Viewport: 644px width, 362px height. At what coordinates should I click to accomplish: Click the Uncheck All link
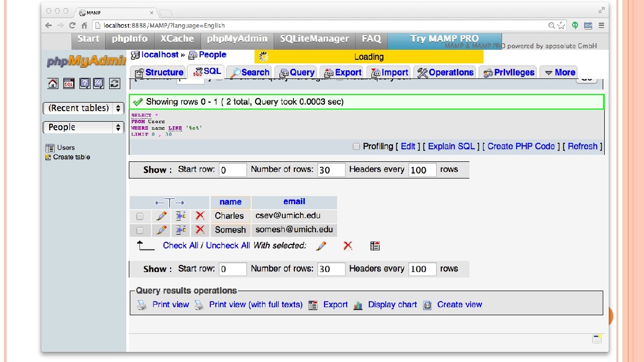[x=228, y=245]
